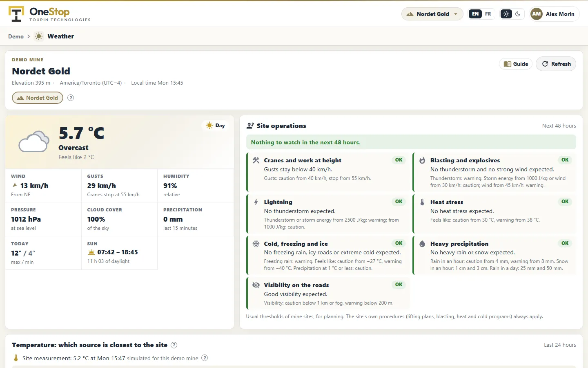The height and width of the screenshot is (368, 588).
Task: Refresh the weather data
Action: (x=556, y=64)
